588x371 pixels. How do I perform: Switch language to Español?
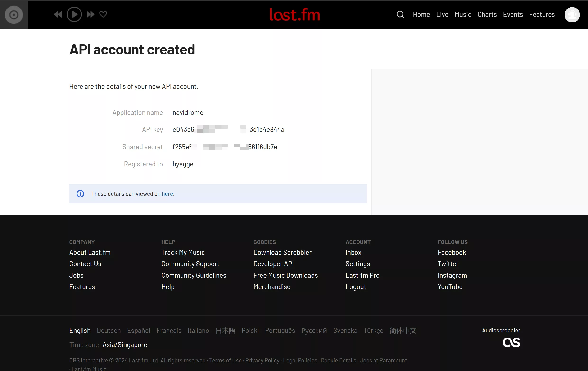coord(138,331)
